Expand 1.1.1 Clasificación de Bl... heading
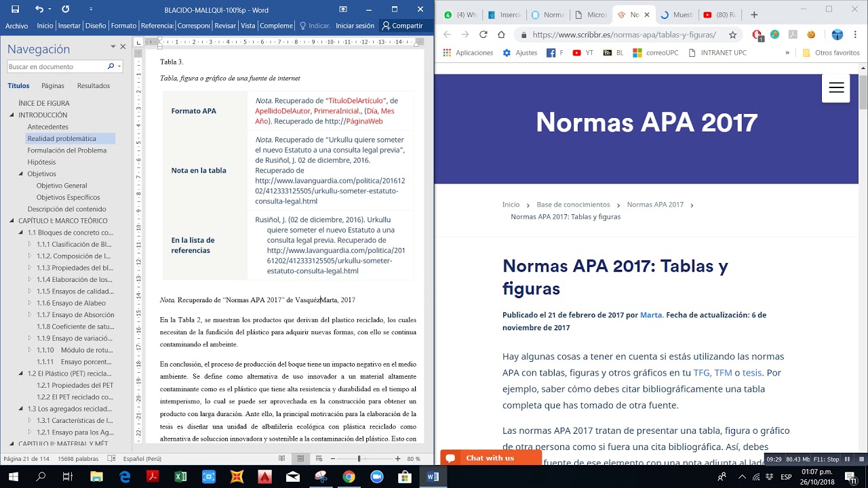Screen dimensions: 868x488 click(30, 244)
